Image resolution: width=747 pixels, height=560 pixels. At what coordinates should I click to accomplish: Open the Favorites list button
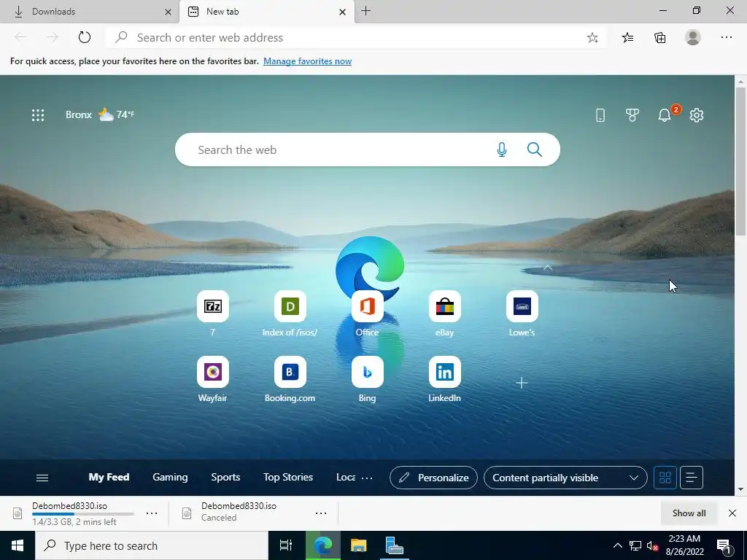point(628,38)
